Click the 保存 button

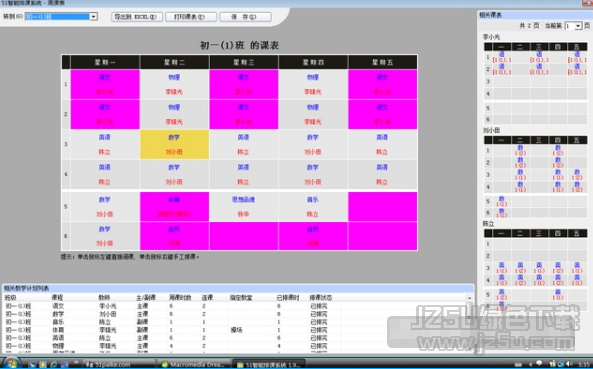245,17
